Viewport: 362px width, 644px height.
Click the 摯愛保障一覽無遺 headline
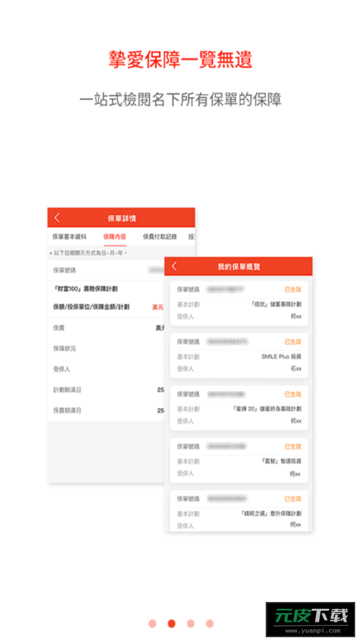(x=180, y=60)
